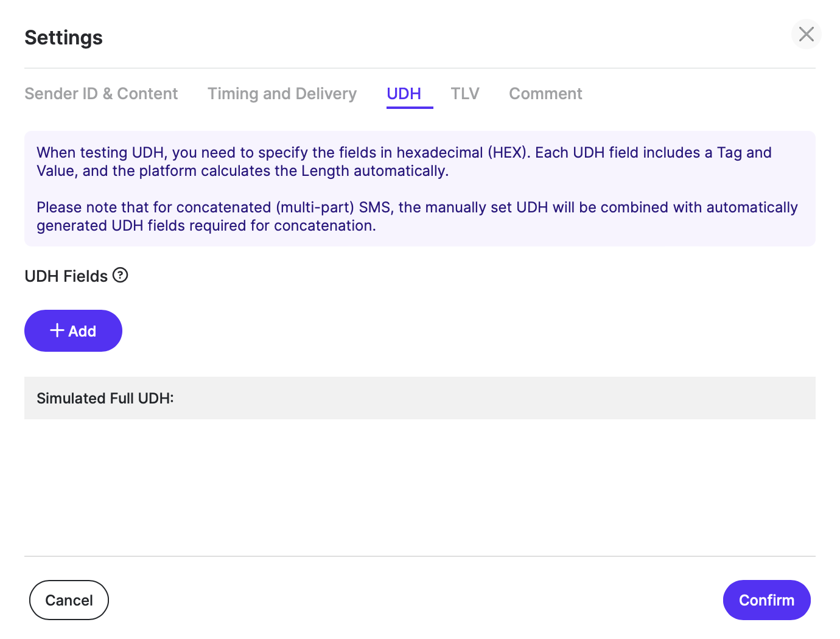Click the UDH Fields label
Screen dimensions: 840x639
coord(66,276)
